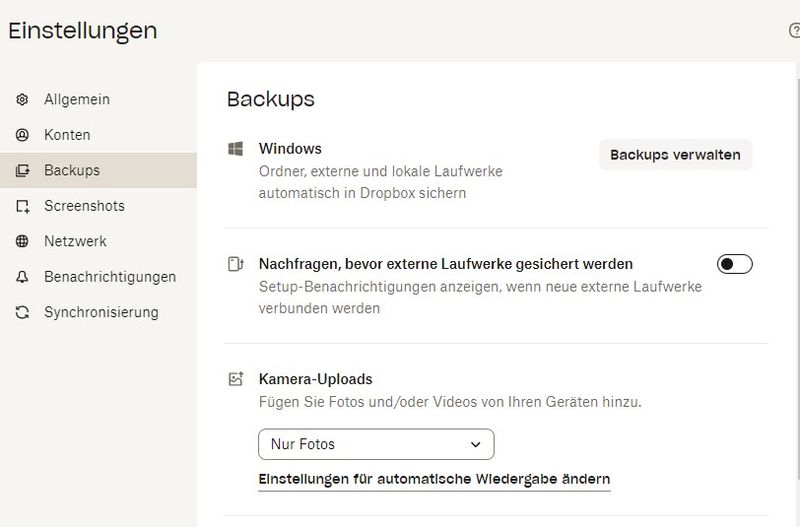800x527 pixels.
Task: Click the Allgemein gear icon
Action: (x=22, y=100)
